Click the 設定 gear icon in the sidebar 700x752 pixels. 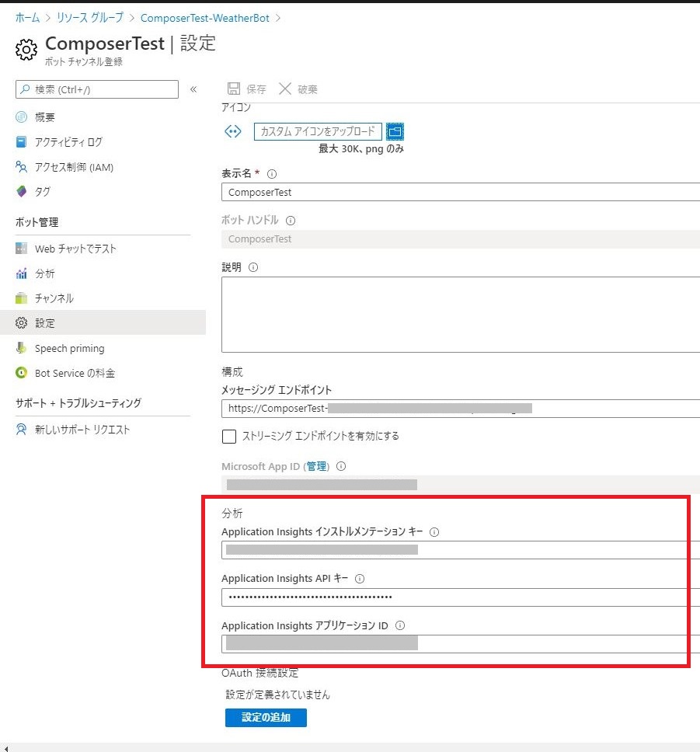(21, 322)
